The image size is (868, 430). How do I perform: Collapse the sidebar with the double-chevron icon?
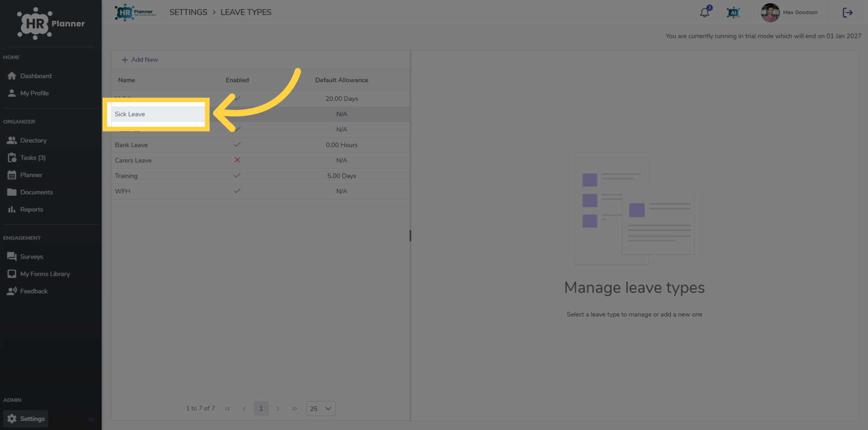(91, 419)
